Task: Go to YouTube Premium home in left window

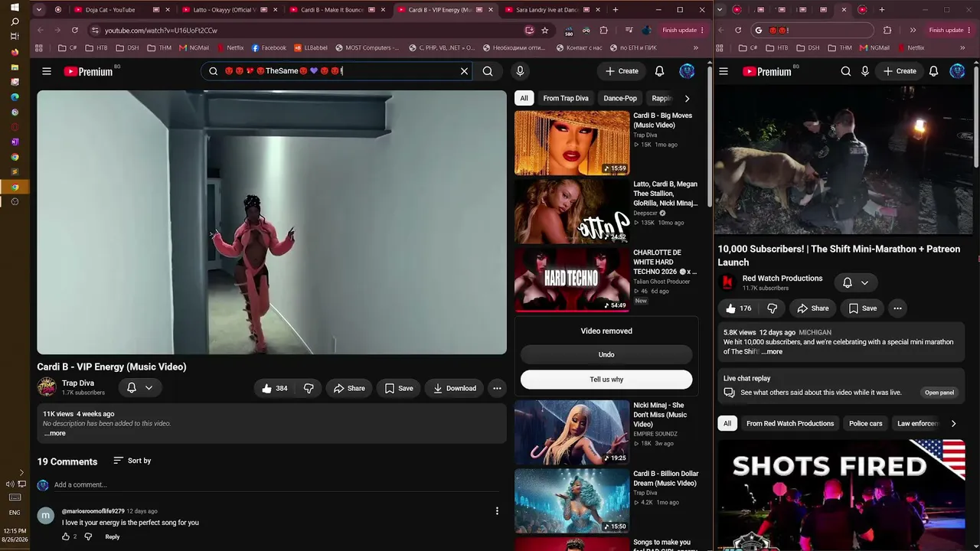Action: 88,71
